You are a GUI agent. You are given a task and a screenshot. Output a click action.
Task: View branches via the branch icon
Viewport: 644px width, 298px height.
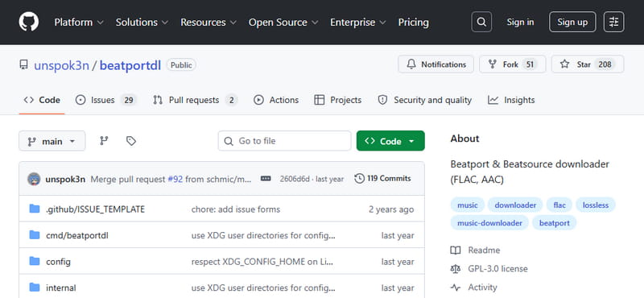point(105,141)
